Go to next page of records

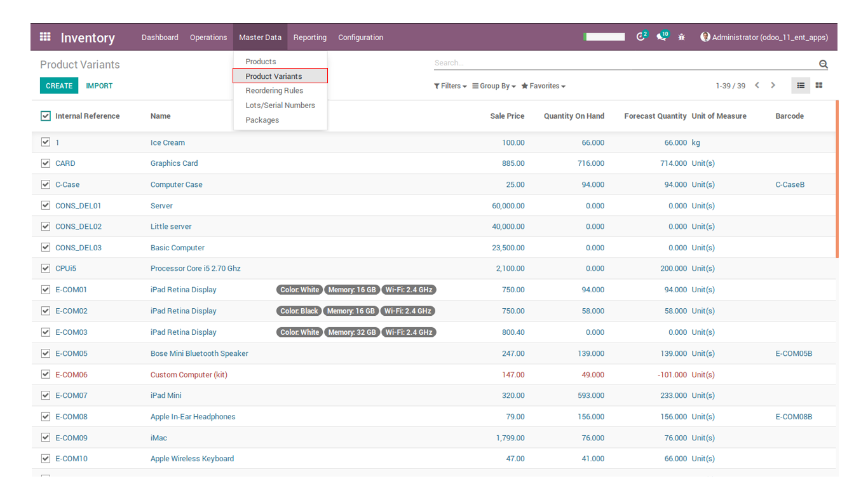pyautogui.click(x=773, y=85)
